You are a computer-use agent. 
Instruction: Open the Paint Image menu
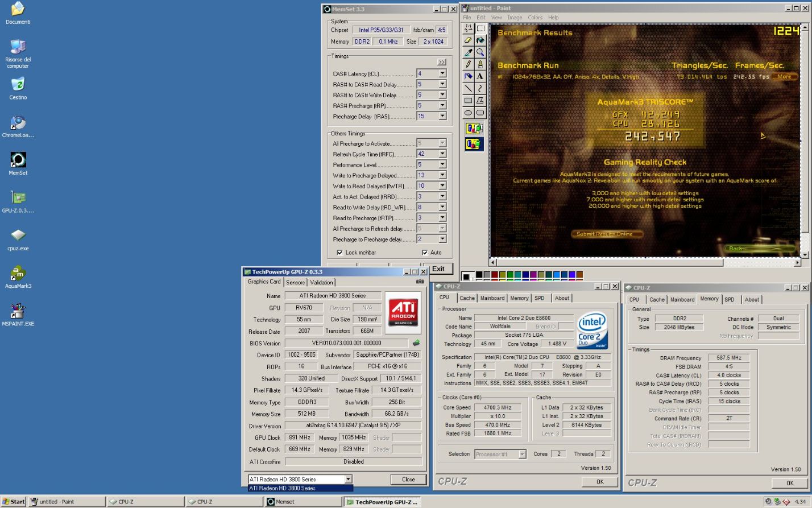pos(515,18)
